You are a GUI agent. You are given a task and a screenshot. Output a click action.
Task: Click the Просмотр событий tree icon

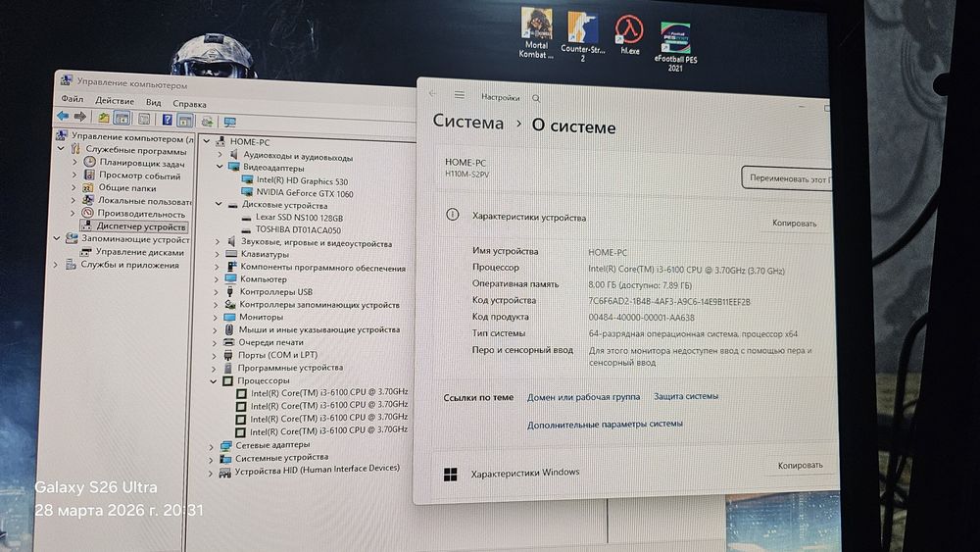pos(89,175)
